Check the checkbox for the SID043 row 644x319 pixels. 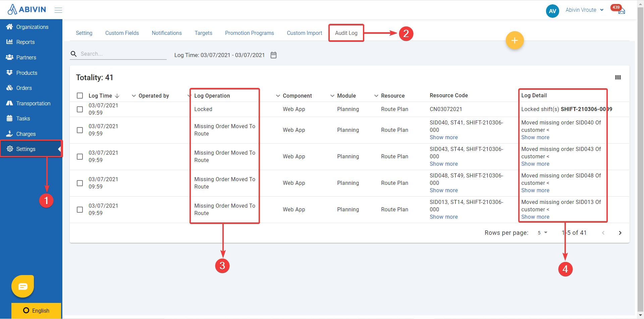click(x=80, y=157)
